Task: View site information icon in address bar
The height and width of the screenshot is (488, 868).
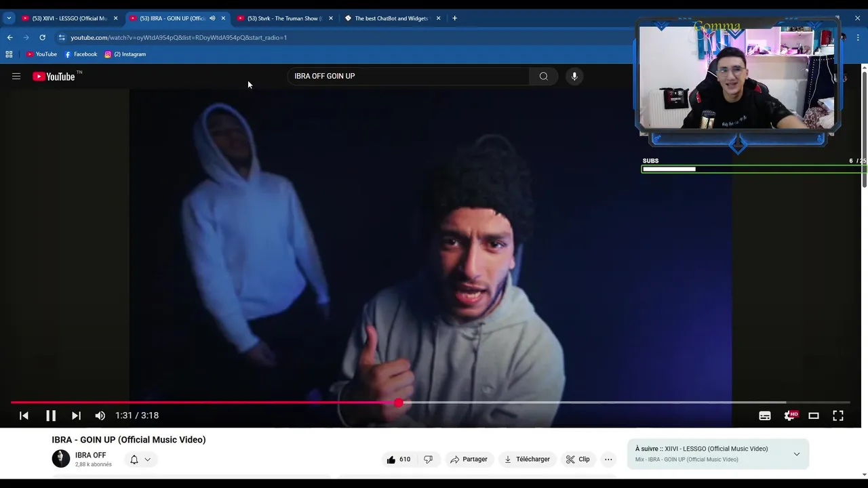Action: click(62, 37)
